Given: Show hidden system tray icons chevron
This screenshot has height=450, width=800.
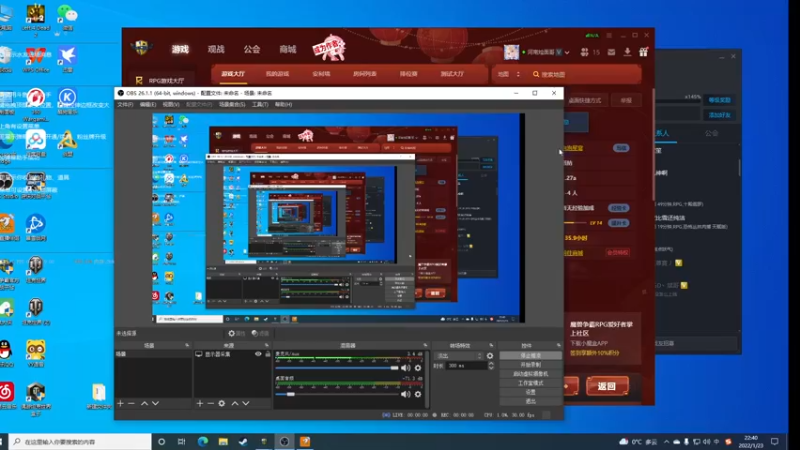Looking at the screenshot, I should pyautogui.click(x=666, y=442).
